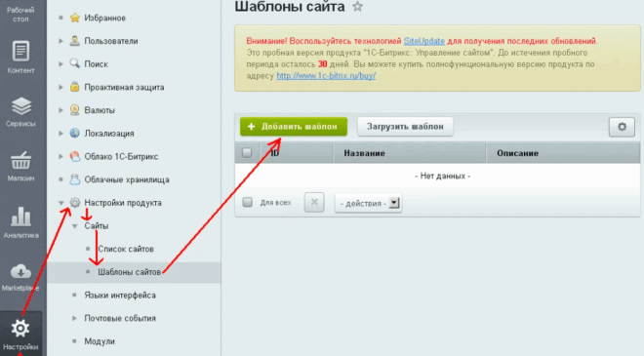Click Загрузить шаблон button
Viewport: 644px width, 356px height.
tap(405, 127)
